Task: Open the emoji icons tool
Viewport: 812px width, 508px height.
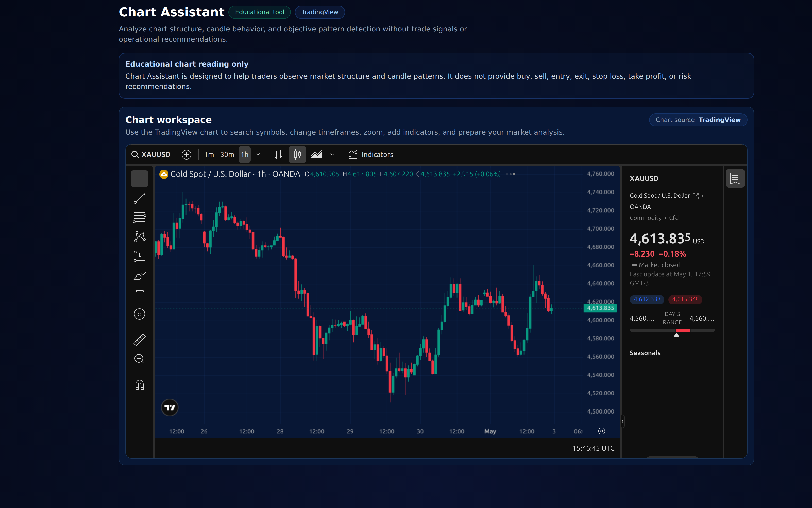Action: (x=139, y=314)
